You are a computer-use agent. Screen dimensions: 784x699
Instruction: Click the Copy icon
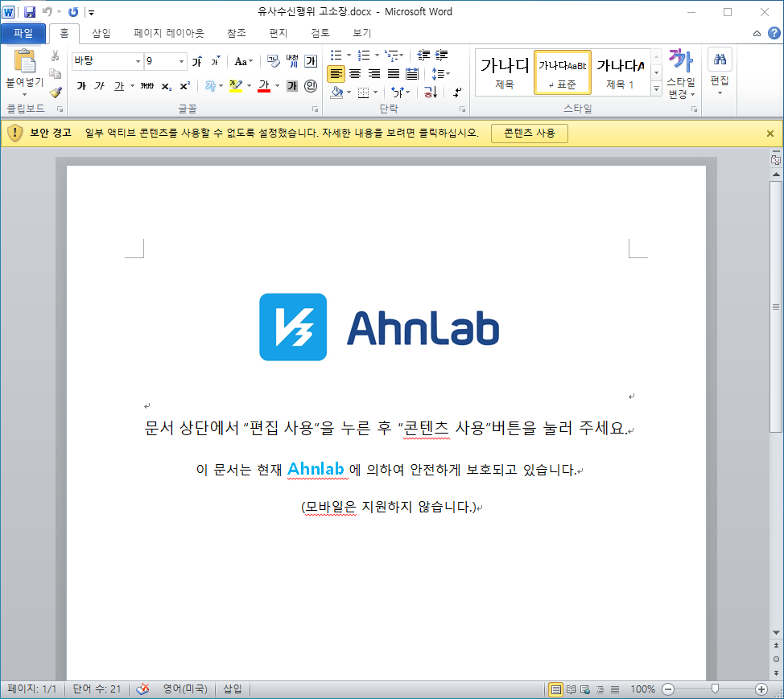click(55, 73)
